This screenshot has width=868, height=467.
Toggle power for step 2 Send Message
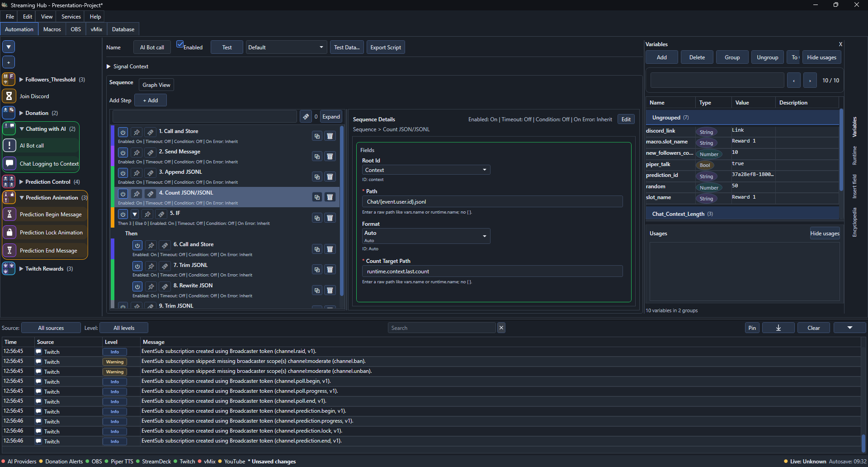pyautogui.click(x=123, y=152)
